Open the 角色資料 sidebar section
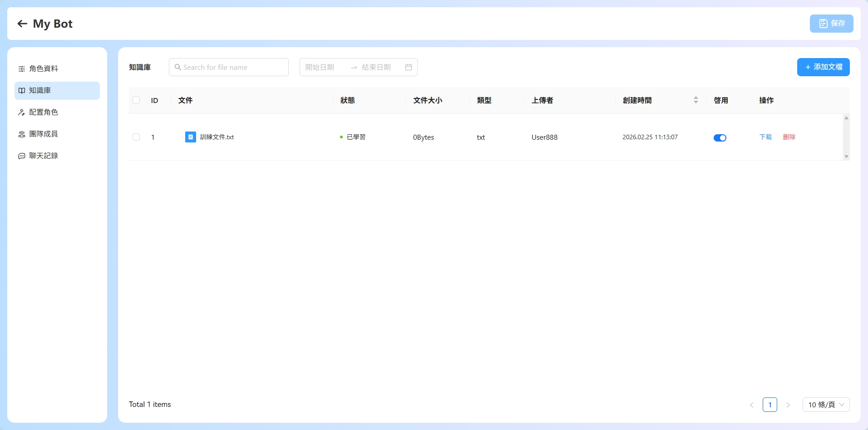The height and width of the screenshot is (430, 868). pyautogui.click(x=44, y=68)
